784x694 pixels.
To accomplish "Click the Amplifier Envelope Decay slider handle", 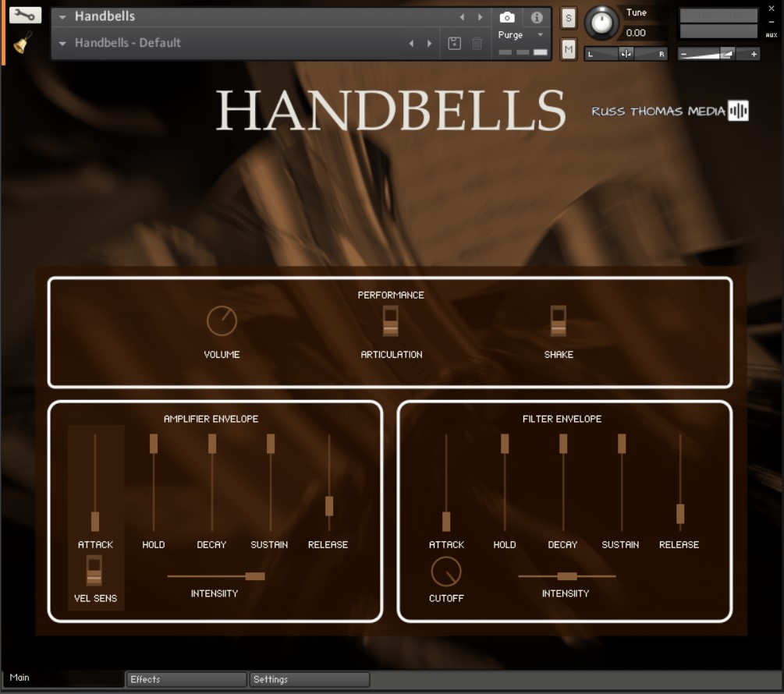I will pyautogui.click(x=212, y=444).
